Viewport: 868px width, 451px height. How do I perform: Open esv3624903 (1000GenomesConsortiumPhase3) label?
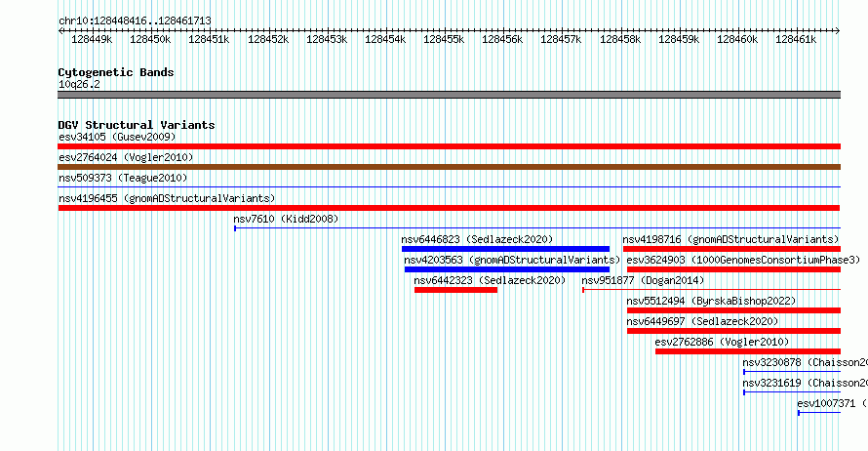pos(743,260)
